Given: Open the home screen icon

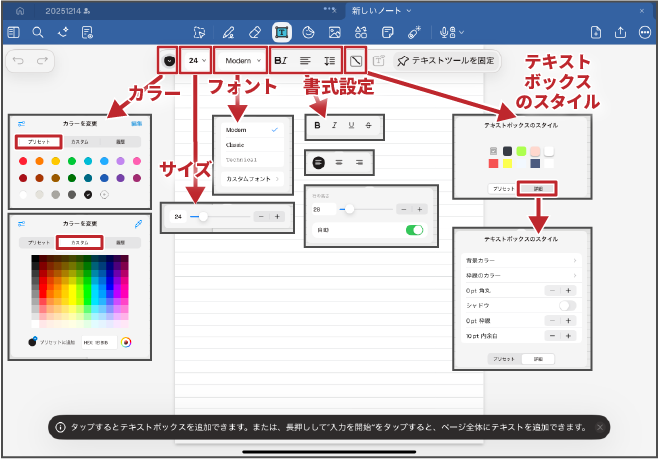Looking at the screenshot, I should [x=20, y=11].
